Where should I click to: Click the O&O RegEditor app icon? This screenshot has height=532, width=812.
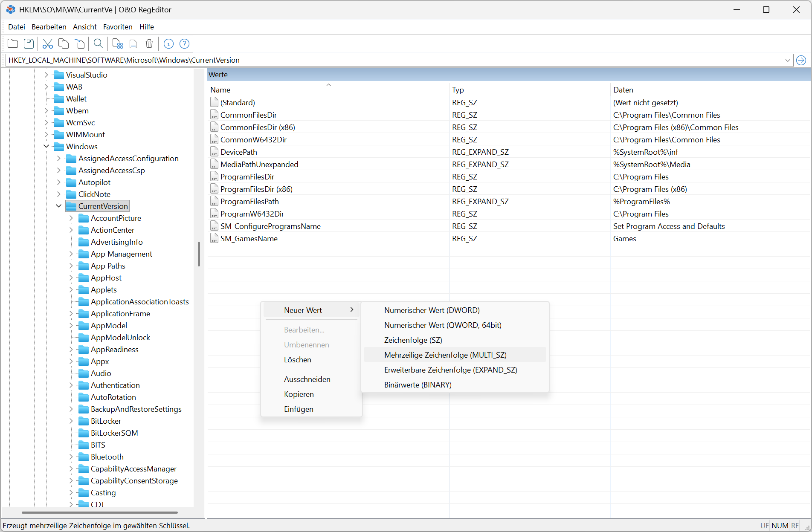tap(10, 9)
